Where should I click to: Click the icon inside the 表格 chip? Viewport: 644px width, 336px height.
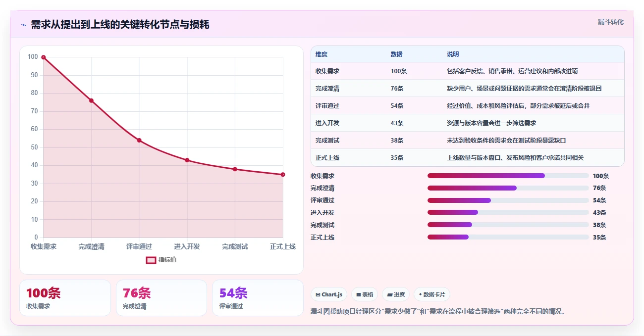359,294
